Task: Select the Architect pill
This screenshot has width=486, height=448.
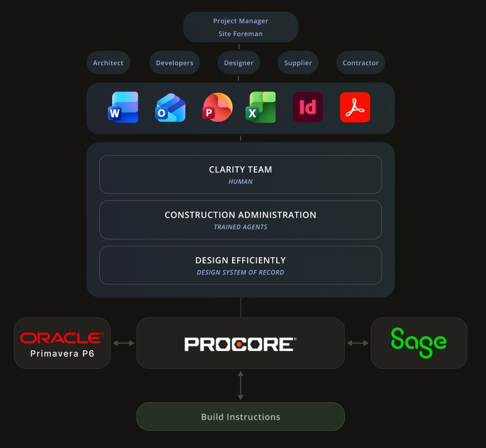Action: pyautogui.click(x=108, y=62)
